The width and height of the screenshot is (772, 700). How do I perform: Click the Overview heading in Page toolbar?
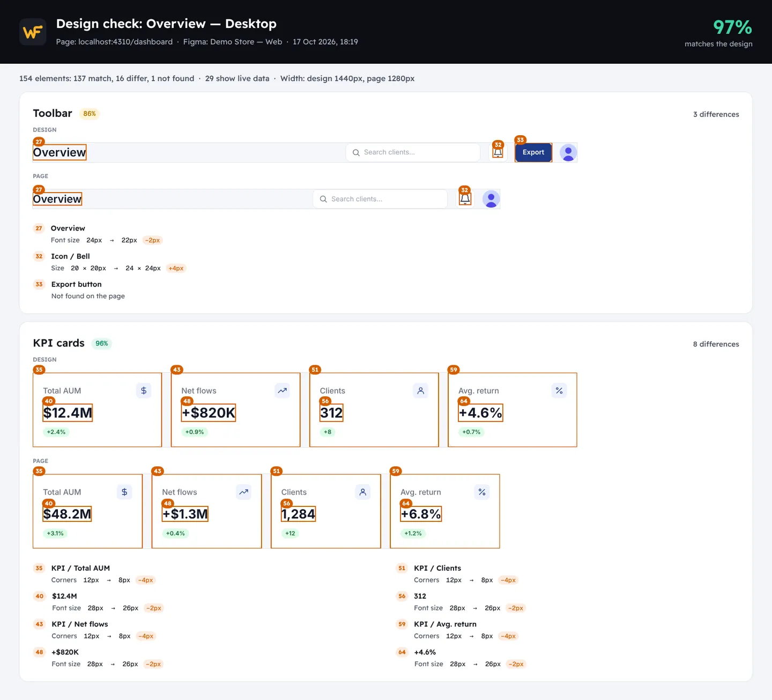coord(57,199)
